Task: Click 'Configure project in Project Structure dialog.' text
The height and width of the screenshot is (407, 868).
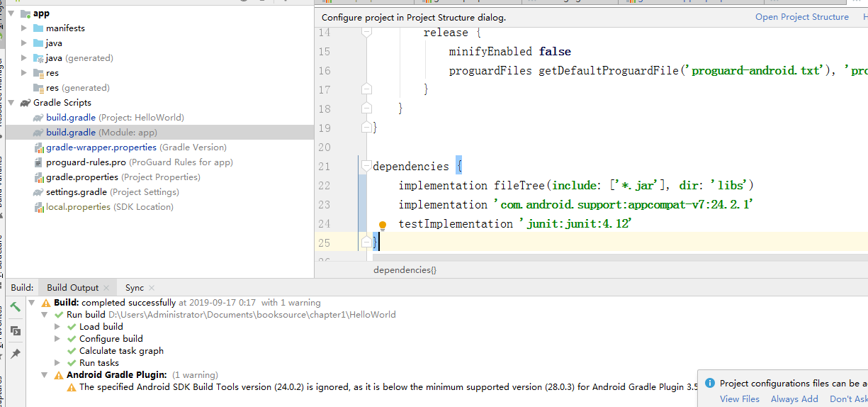Action: (x=414, y=18)
